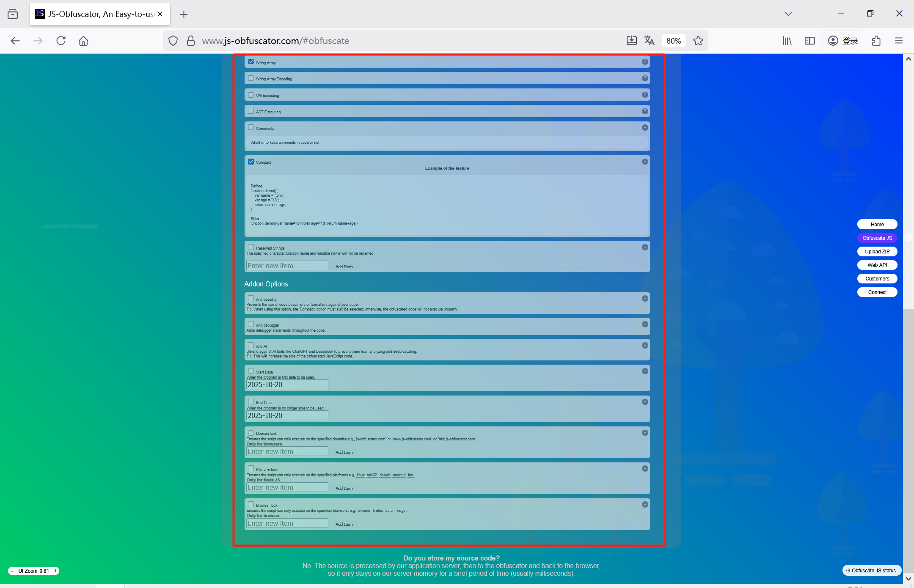Image resolution: width=914 pixels, height=588 pixels.
Task: Reload the page with refresh icon
Action: pyautogui.click(x=61, y=41)
